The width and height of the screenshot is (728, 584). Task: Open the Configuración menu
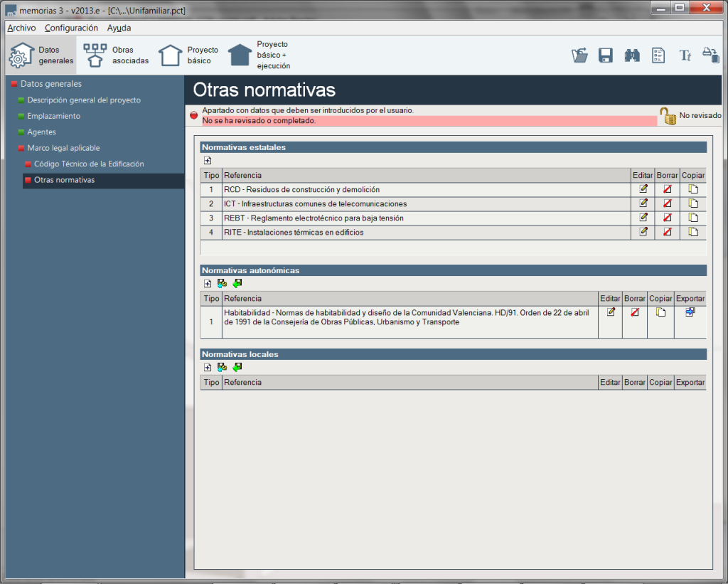(x=71, y=28)
